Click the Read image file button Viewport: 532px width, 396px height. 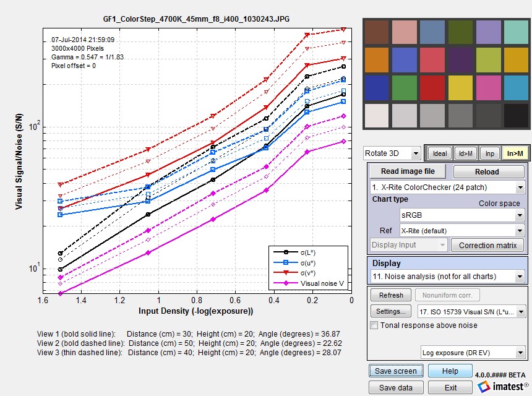pos(408,171)
